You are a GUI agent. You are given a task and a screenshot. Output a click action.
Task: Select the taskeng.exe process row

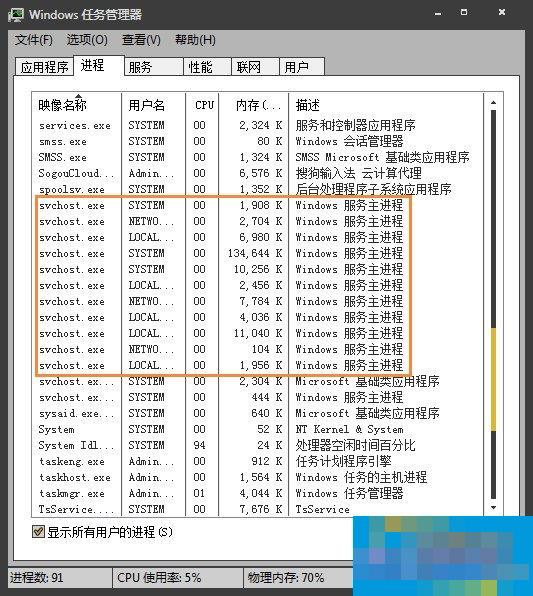257,461
